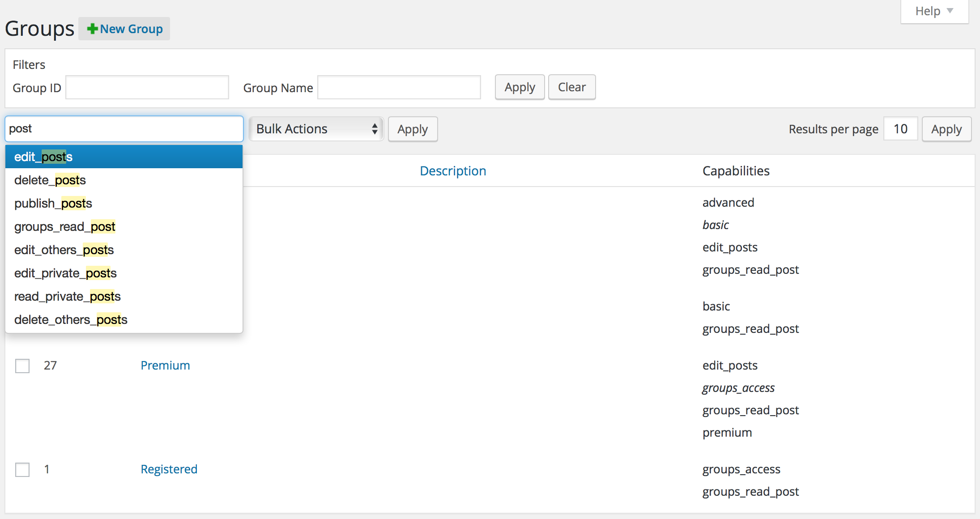Click Registered group name link
Image resolution: width=980 pixels, height=519 pixels.
pos(169,468)
